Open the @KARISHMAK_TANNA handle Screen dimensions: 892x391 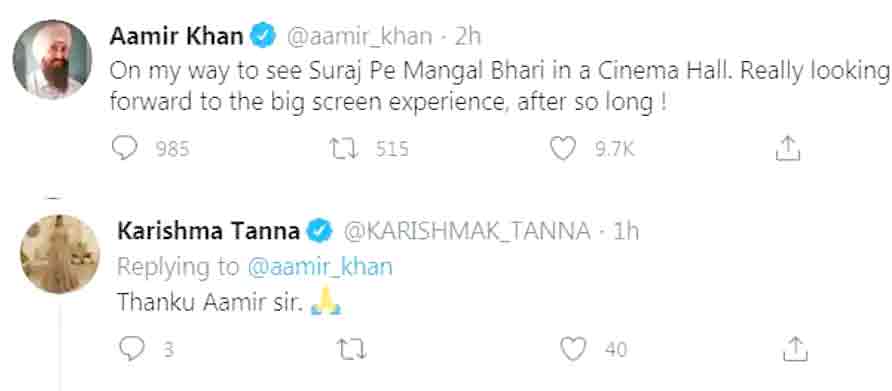point(466,232)
